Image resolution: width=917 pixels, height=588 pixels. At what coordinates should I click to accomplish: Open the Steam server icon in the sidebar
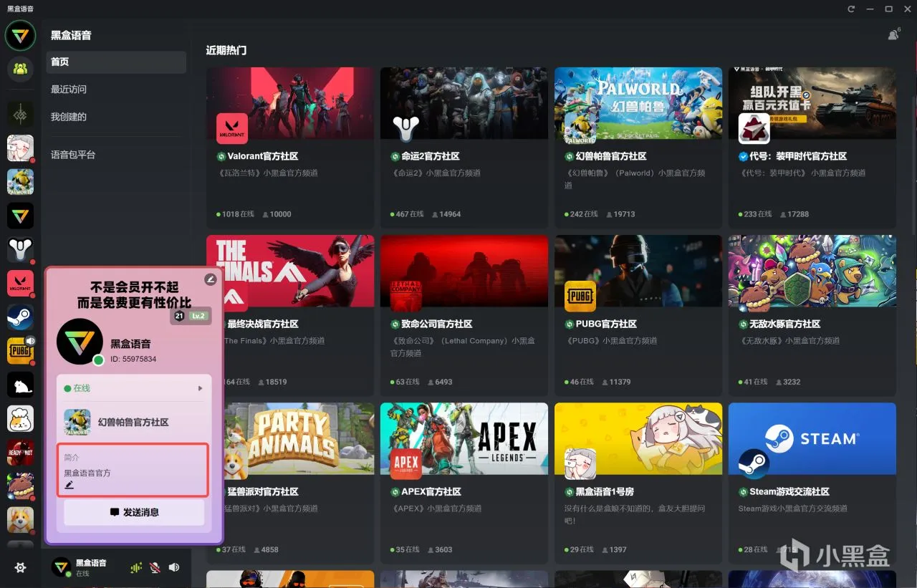(20, 317)
